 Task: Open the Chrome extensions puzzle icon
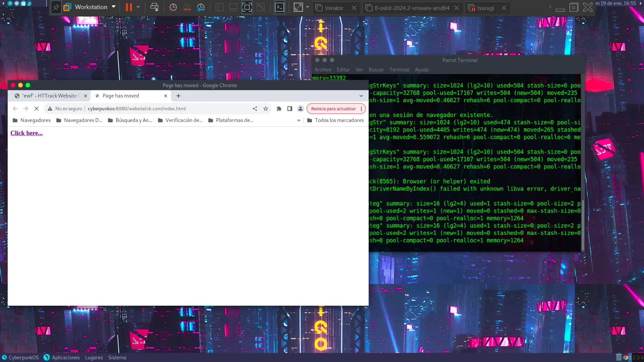click(279, 109)
